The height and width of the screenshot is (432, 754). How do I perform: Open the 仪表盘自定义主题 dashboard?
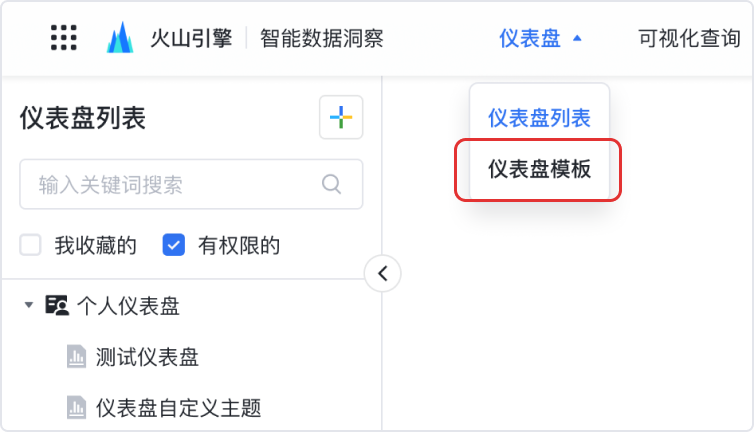coord(178,407)
